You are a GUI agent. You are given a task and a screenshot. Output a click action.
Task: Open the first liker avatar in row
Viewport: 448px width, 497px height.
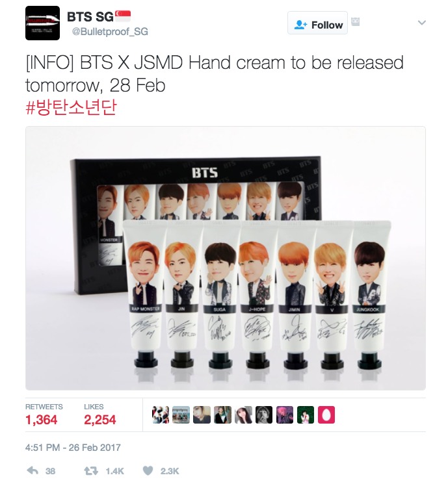(x=161, y=414)
